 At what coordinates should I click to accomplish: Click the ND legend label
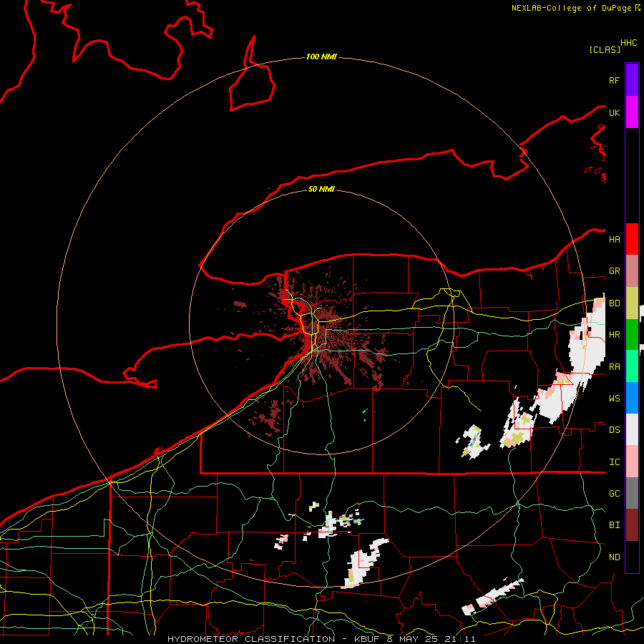[x=614, y=557]
